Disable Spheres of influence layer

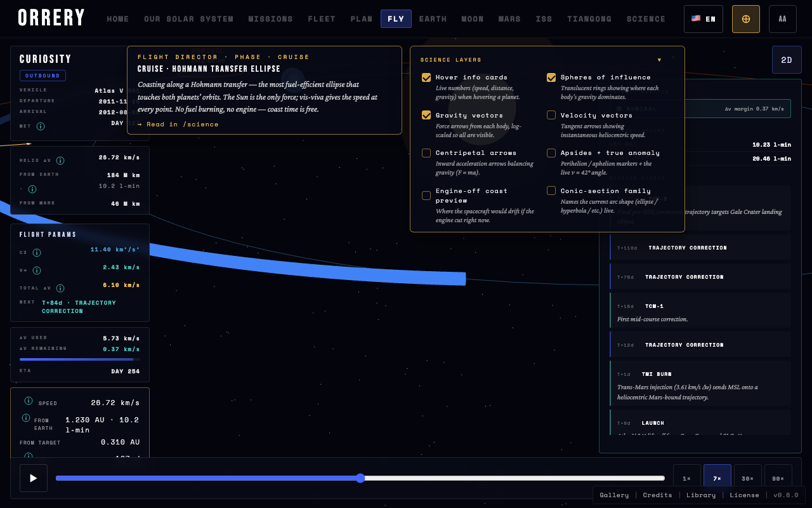click(x=551, y=77)
